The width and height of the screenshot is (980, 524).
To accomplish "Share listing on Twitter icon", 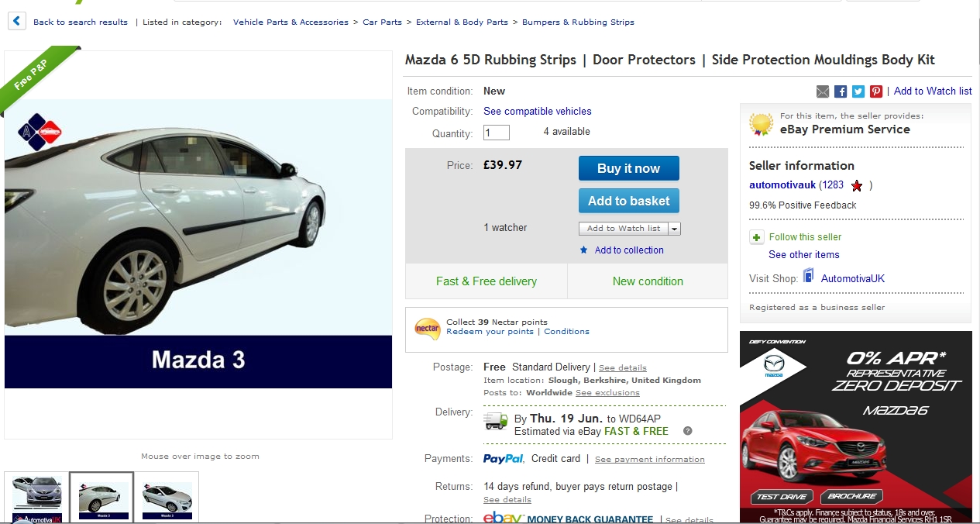I will (858, 91).
